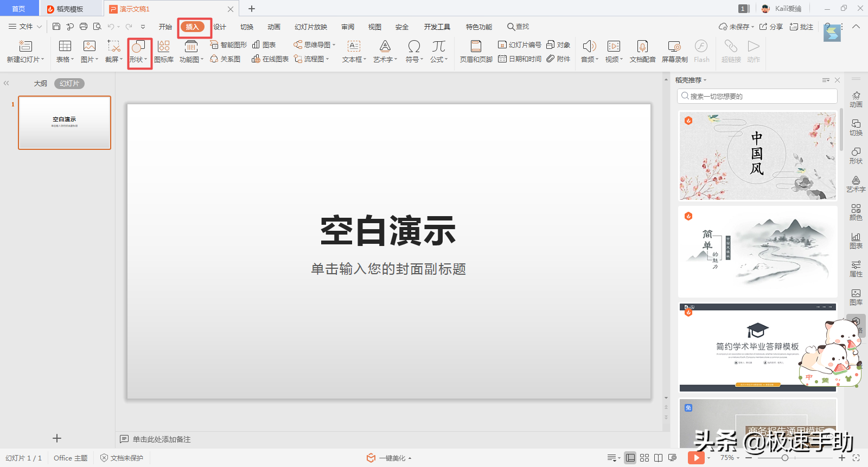Click the 一键美化 button
The image size is (868, 467).
point(389,458)
